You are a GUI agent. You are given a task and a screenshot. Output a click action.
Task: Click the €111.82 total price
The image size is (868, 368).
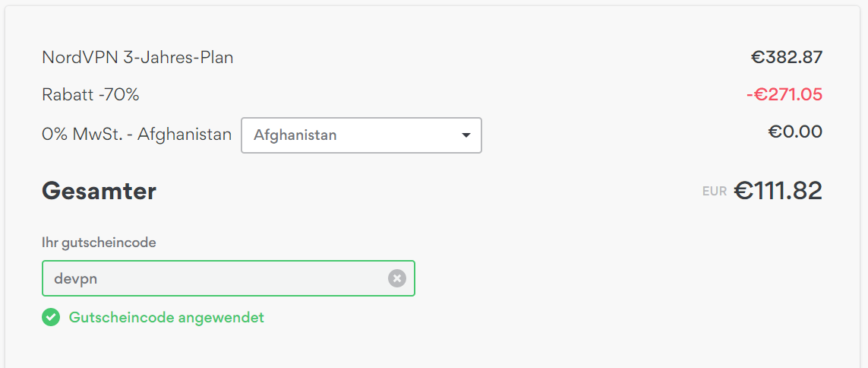778,191
